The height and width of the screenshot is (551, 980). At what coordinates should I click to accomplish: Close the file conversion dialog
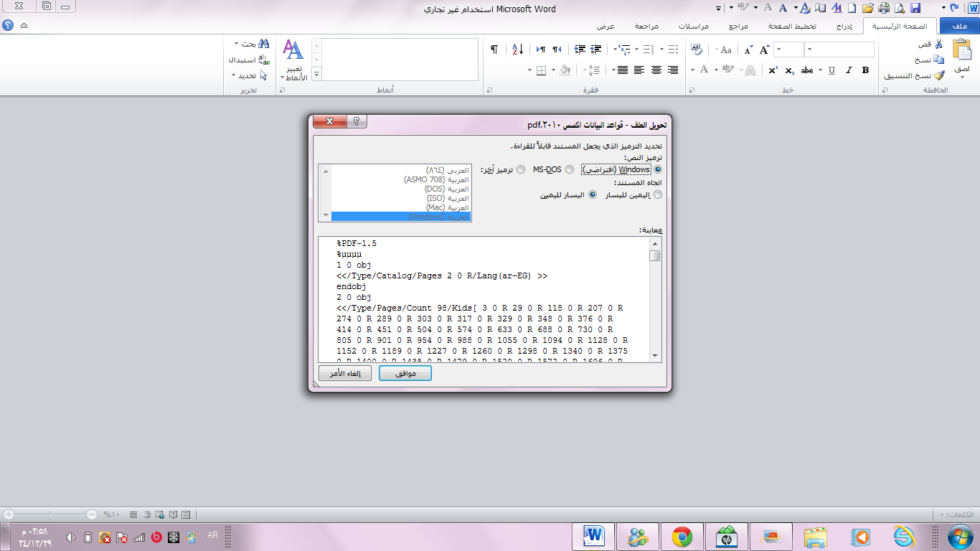pos(330,121)
